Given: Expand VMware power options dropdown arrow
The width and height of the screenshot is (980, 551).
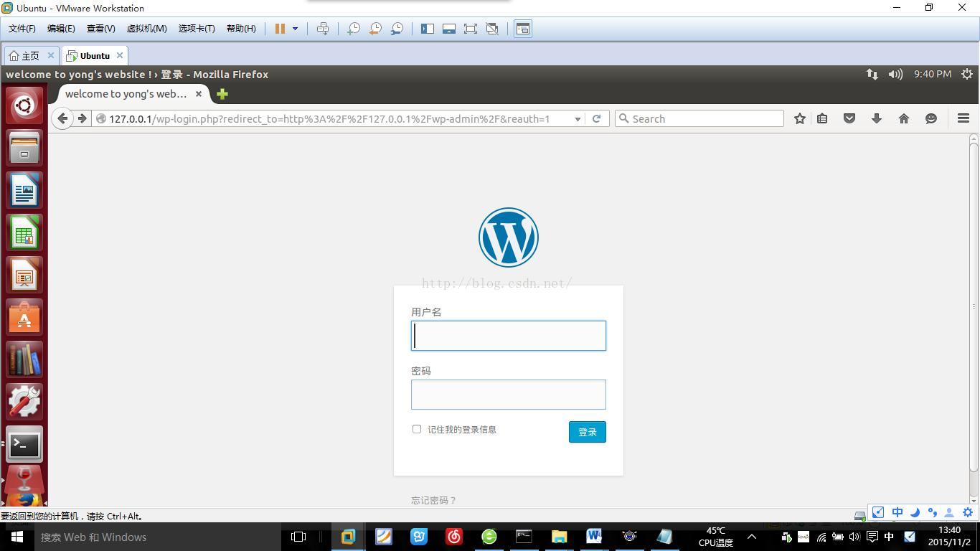Looking at the screenshot, I should pyautogui.click(x=295, y=29).
